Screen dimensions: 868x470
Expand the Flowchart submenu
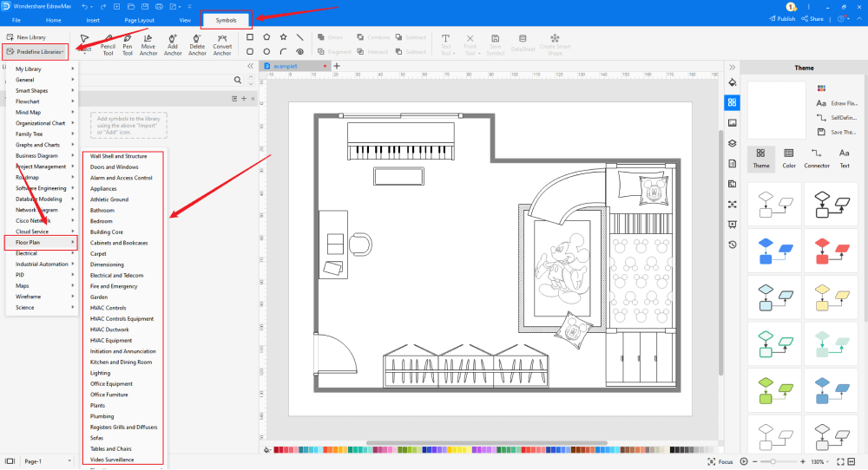pos(42,101)
